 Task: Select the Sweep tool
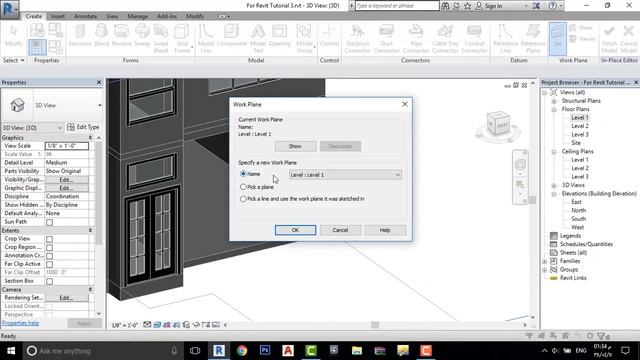(x=142, y=36)
